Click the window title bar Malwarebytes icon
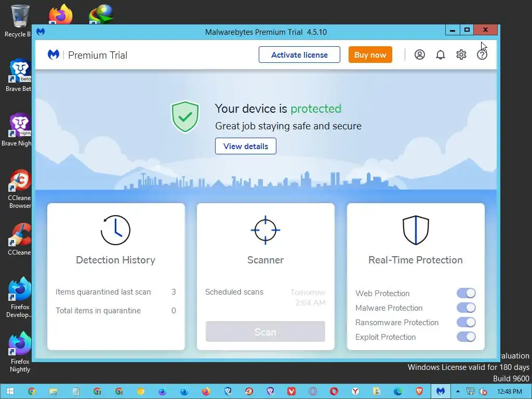Image resolution: width=532 pixels, height=399 pixels. (x=41, y=32)
